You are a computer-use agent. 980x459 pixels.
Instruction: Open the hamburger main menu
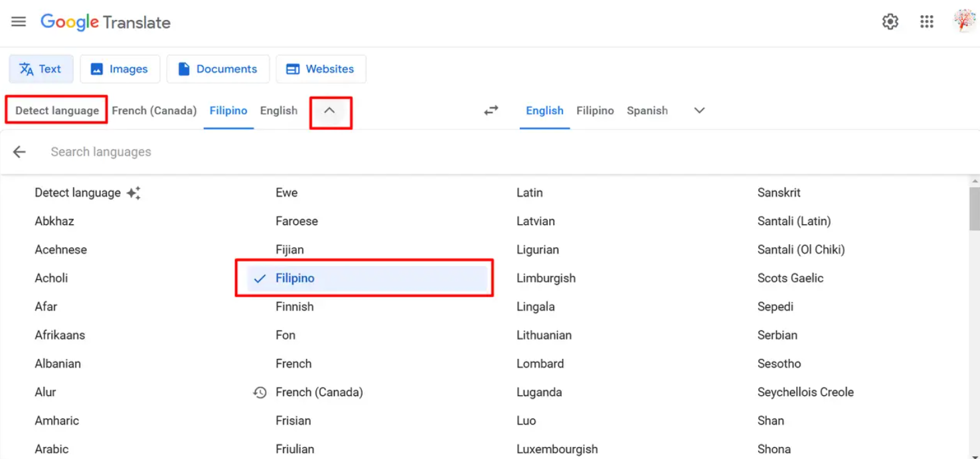tap(19, 22)
